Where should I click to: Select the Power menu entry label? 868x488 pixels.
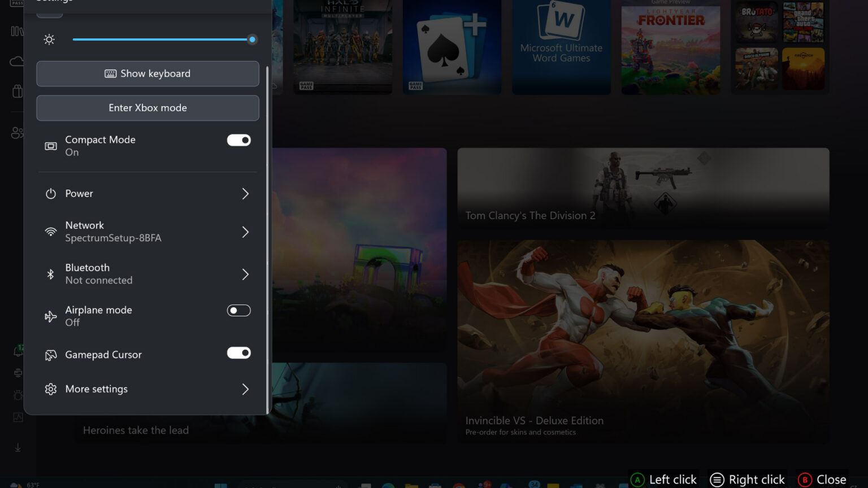(x=79, y=194)
